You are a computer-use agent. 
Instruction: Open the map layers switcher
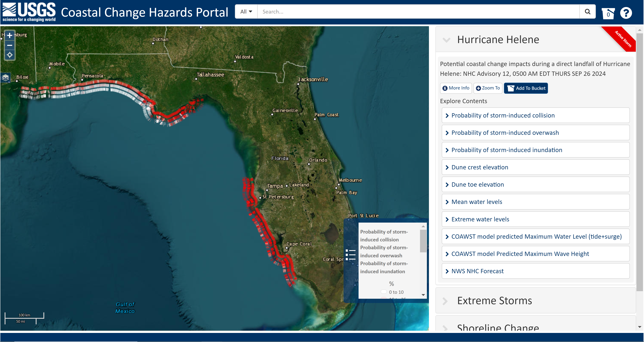click(x=5, y=78)
